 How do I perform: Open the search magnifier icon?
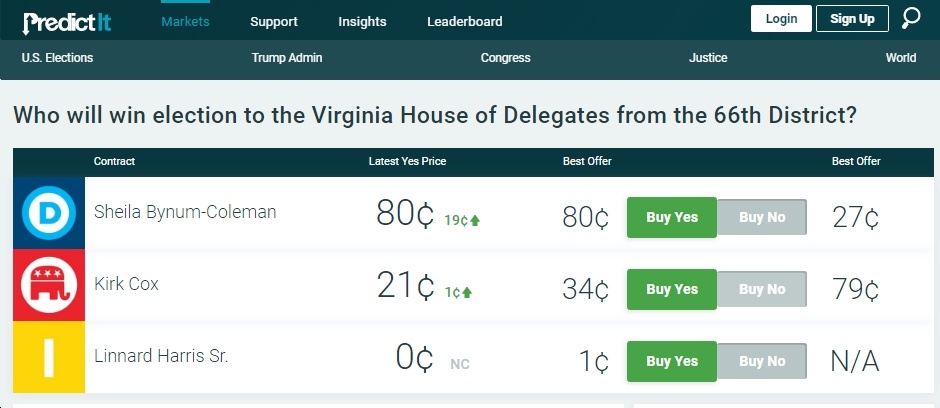(x=911, y=19)
